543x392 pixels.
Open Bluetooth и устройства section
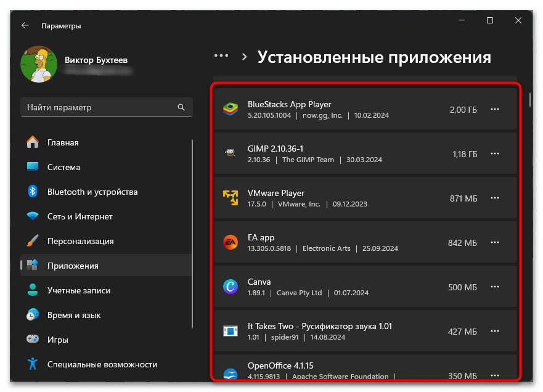coord(106,192)
